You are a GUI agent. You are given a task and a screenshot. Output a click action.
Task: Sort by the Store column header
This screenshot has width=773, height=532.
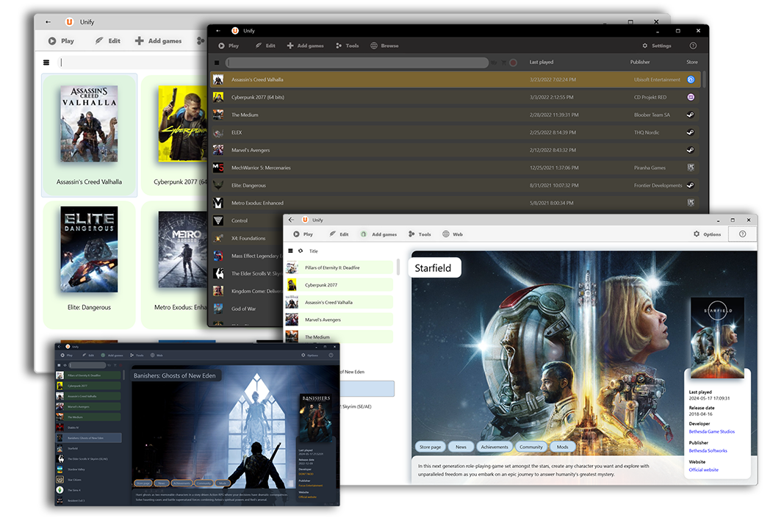[x=692, y=62]
